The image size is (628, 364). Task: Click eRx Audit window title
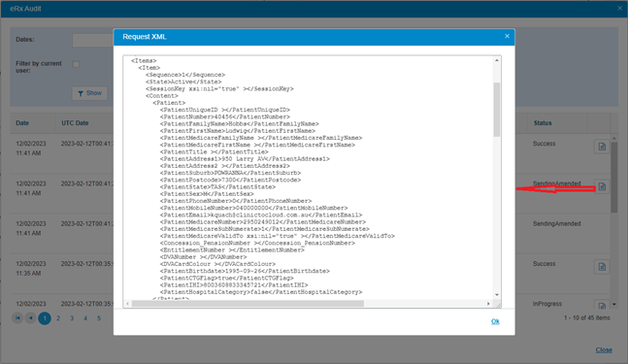[25, 9]
